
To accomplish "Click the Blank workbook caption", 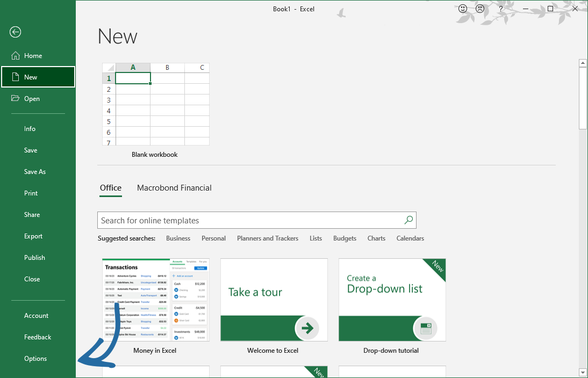I will click(x=154, y=155).
